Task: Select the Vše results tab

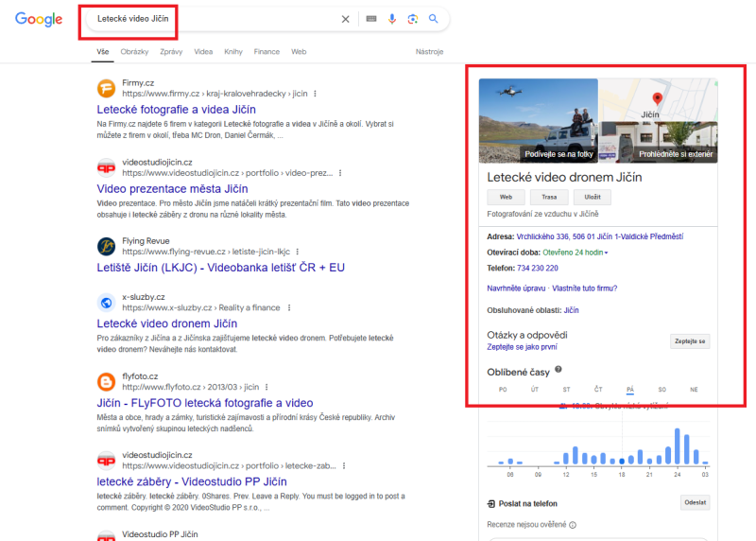Action: tap(103, 52)
